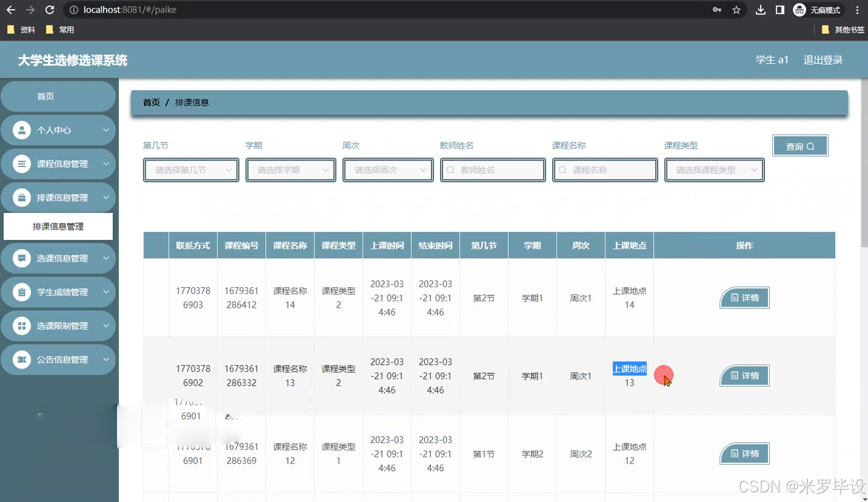Click the 学期2 cell
The image size is (868, 502).
click(x=532, y=454)
